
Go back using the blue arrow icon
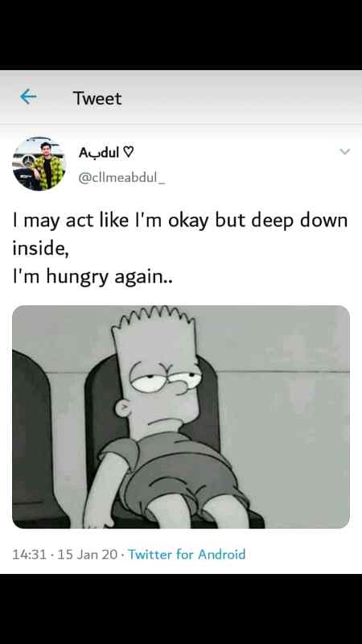tap(28, 97)
